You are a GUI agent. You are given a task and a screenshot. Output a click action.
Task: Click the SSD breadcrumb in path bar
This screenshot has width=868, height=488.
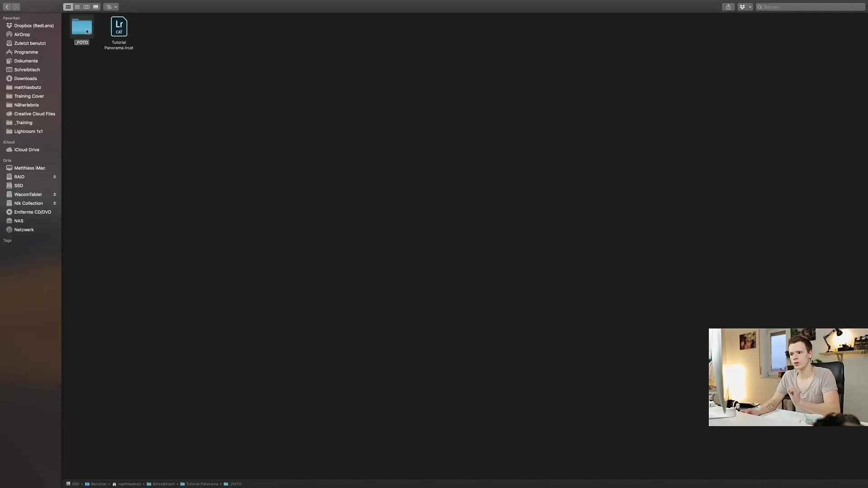pyautogui.click(x=75, y=484)
